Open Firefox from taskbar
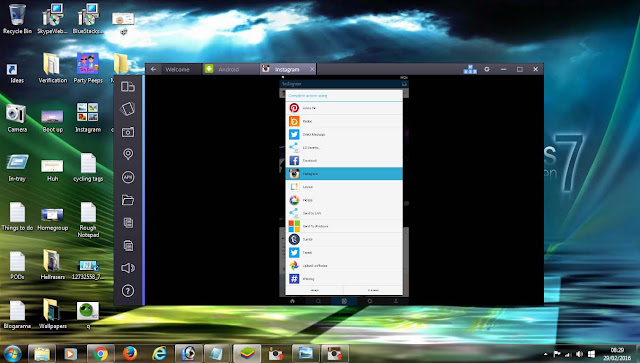 (x=130, y=354)
